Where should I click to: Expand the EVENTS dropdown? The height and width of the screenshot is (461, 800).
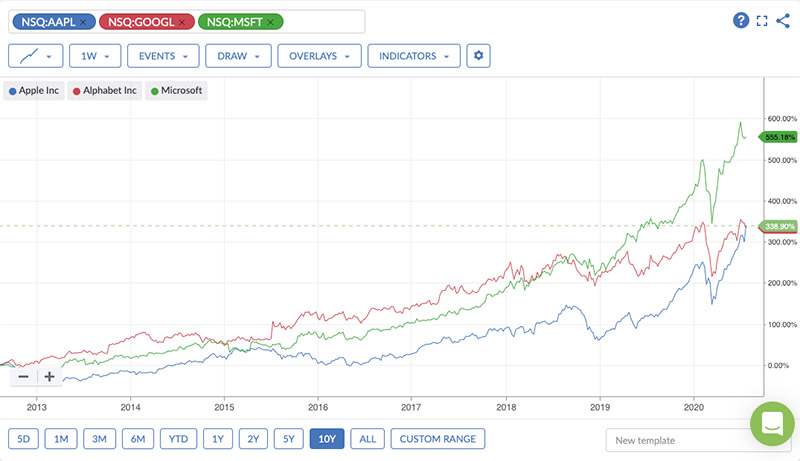pyautogui.click(x=163, y=56)
